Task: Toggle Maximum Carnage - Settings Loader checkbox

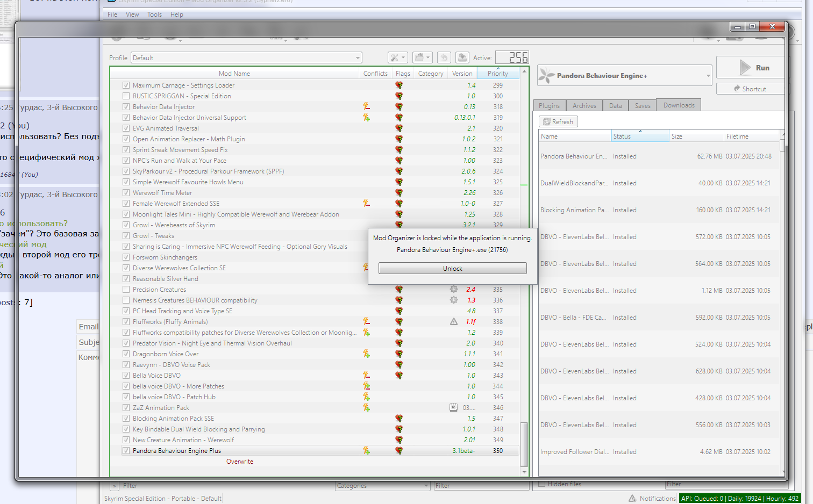Action: (126, 85)
